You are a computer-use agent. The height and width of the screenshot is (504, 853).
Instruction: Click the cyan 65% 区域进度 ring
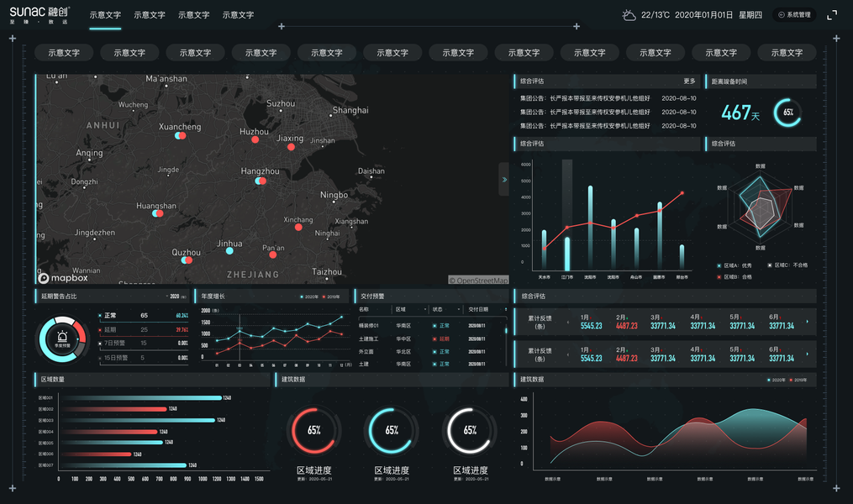392,430
